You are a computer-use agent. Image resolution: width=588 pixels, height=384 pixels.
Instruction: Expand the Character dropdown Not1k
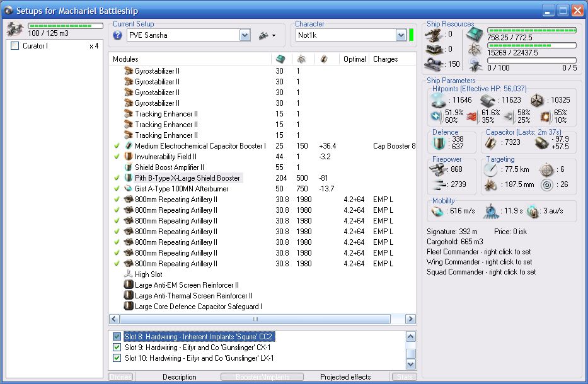click(x=401, y=35)
